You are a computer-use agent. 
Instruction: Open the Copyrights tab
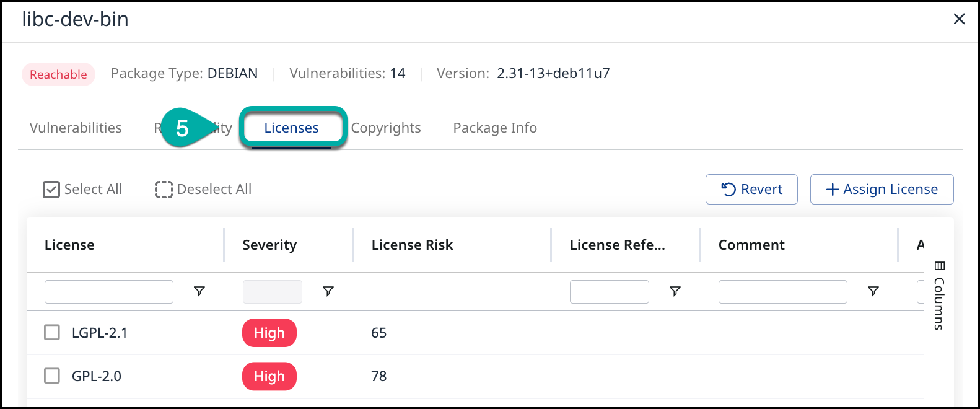[386, 128]
